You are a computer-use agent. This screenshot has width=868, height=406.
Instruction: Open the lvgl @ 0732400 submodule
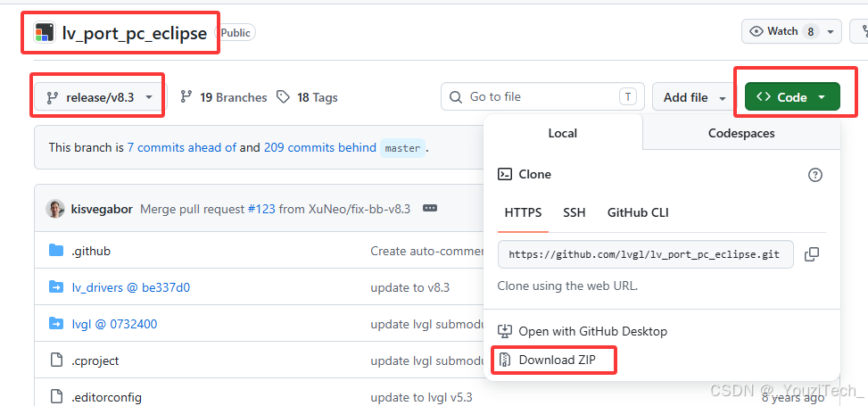click(x=114, y=324)
